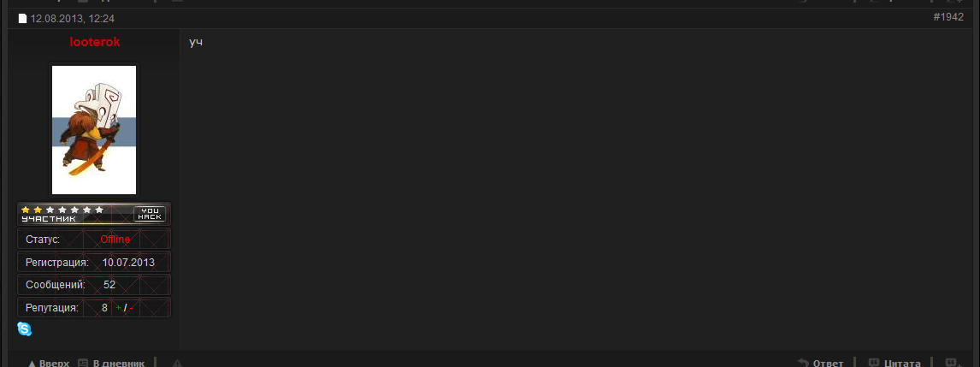
Task: Click the report warning triangle icon
Action: pyautogui.click(x=177, y=364)
